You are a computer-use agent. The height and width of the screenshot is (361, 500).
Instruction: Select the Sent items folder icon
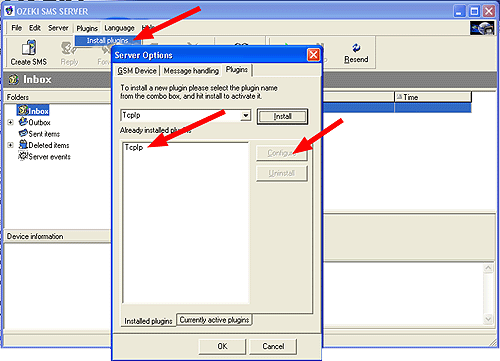(23, 133)
